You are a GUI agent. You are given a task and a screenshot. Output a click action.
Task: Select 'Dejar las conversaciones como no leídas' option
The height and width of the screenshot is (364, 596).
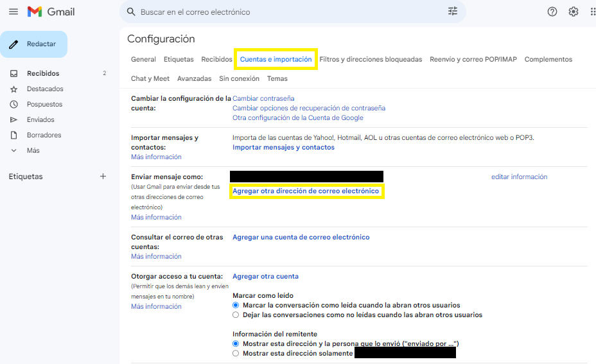(x=236, y=315)
